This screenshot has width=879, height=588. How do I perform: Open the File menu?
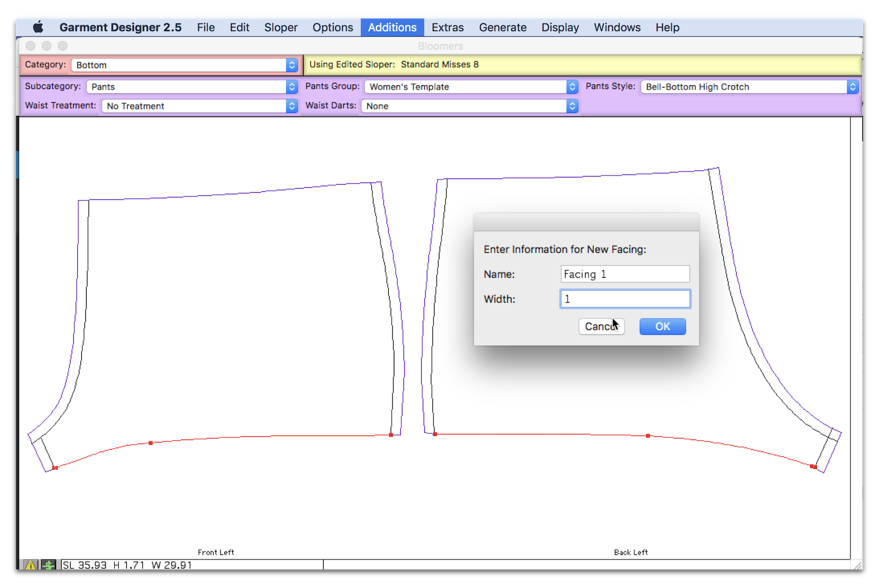tap(206, 27)
